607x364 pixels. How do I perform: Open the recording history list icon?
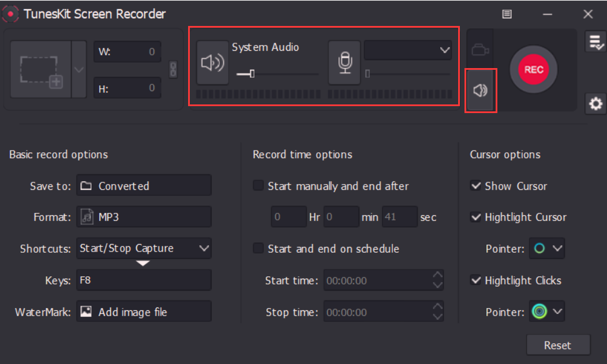pyautogui.click(x=595, y=42)
